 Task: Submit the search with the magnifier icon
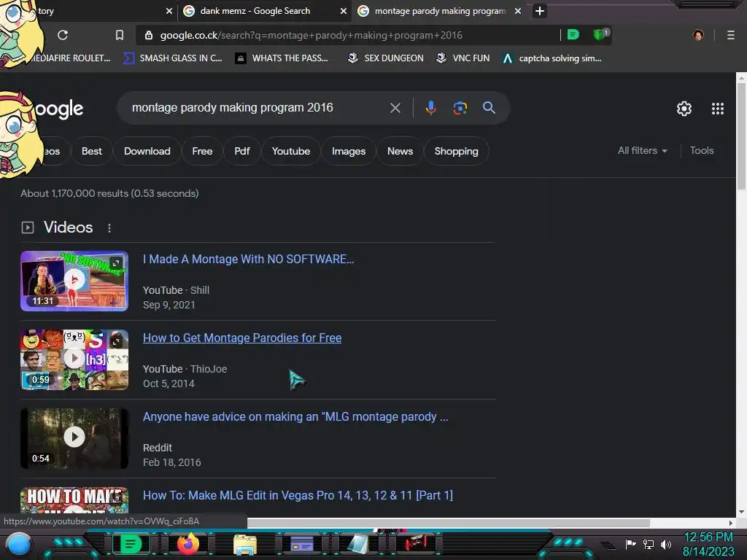click(489, 108)
